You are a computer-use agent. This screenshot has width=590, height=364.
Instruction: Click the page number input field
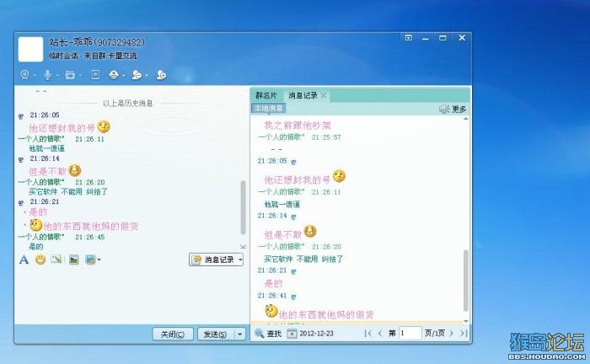(410, 333)
